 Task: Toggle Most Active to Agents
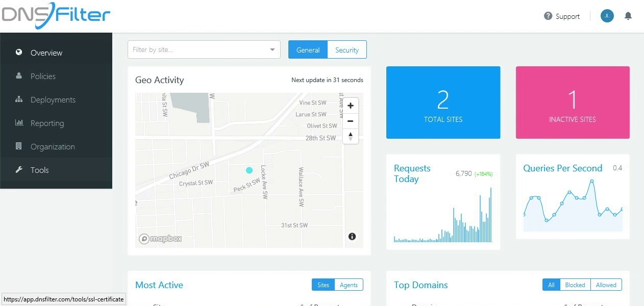349,285
